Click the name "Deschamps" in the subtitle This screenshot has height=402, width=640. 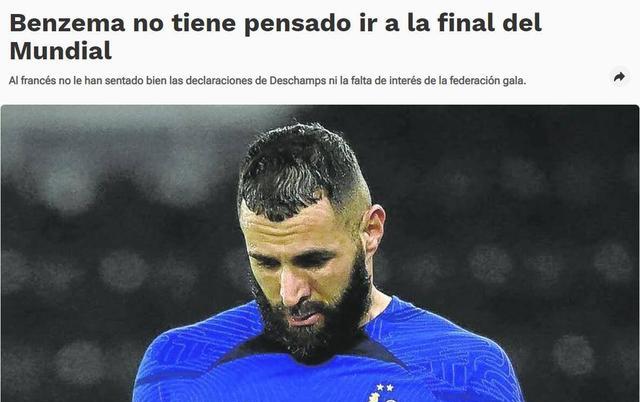[298, 80]
